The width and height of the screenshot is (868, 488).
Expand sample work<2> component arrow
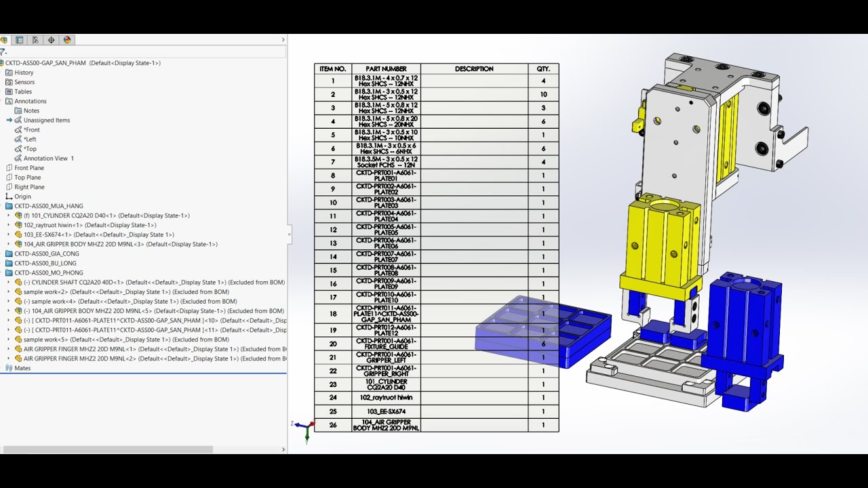tap(9, 291)
